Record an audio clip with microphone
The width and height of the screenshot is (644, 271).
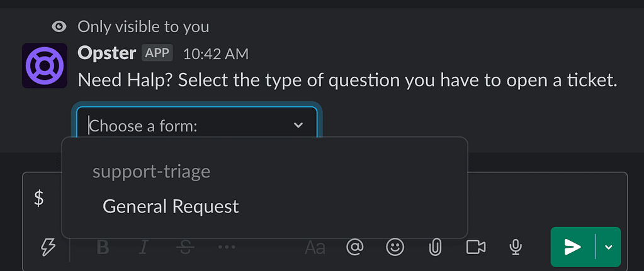pos(516,247)
